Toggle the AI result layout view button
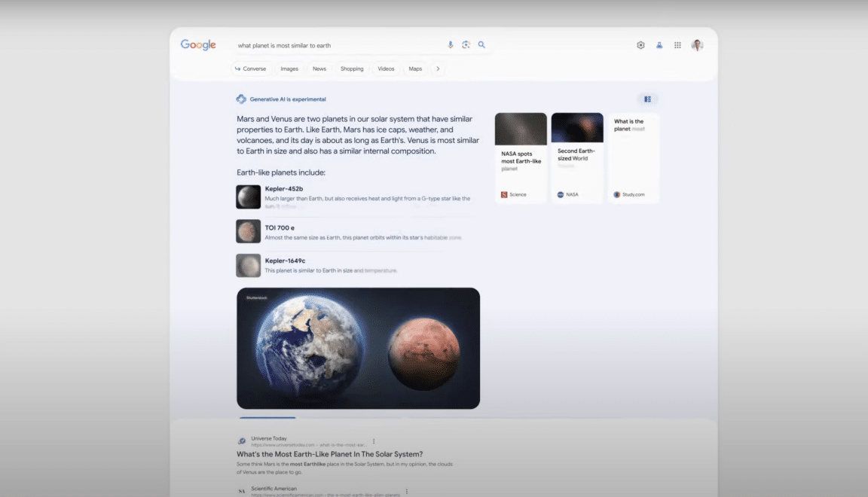Screen dimensions: 868x497 click(647, 99)
